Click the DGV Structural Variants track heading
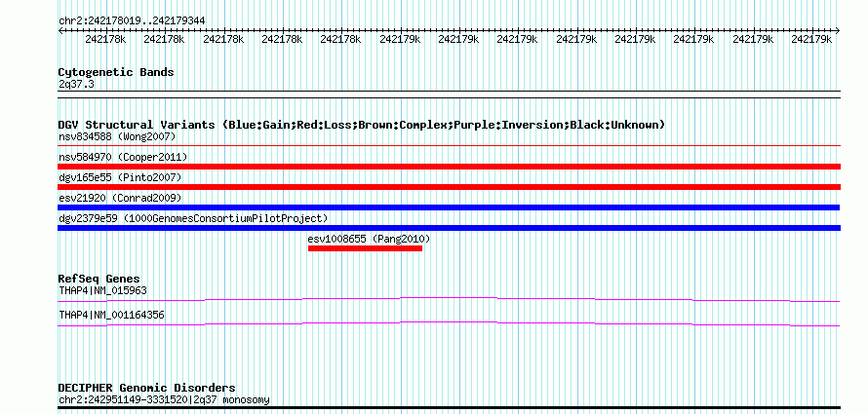The height and width of the screenshot is (414, 868). pyautogui.click(x=362, y=125)
